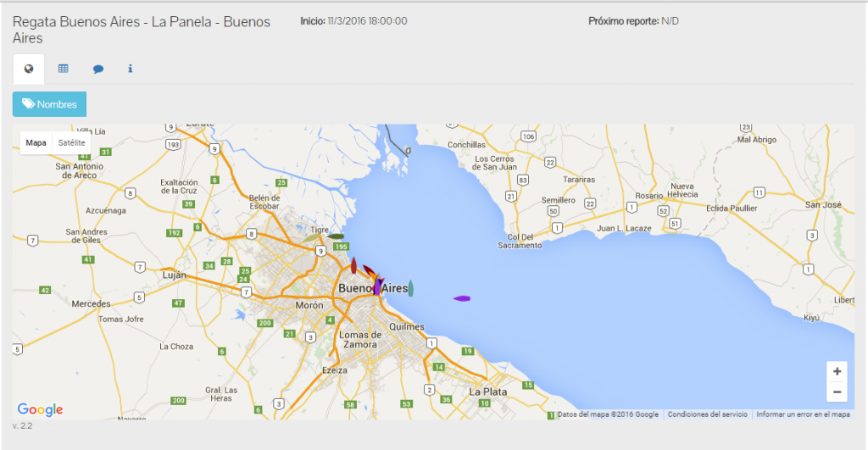Open the info tab icon
Image resolution: width=868 pixels, height=450 pixels.
[x=130, y=69]
